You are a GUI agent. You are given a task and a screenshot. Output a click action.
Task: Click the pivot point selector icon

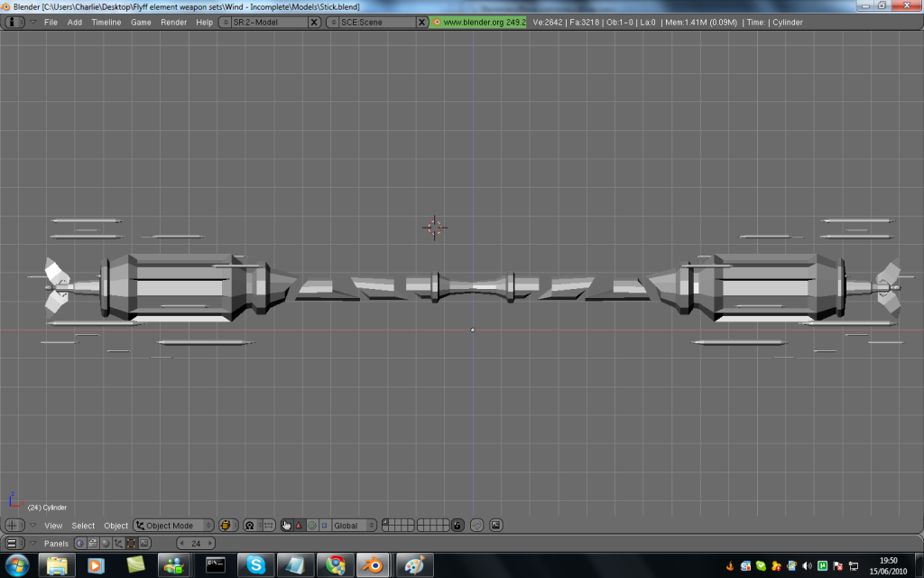pos(250,525)
